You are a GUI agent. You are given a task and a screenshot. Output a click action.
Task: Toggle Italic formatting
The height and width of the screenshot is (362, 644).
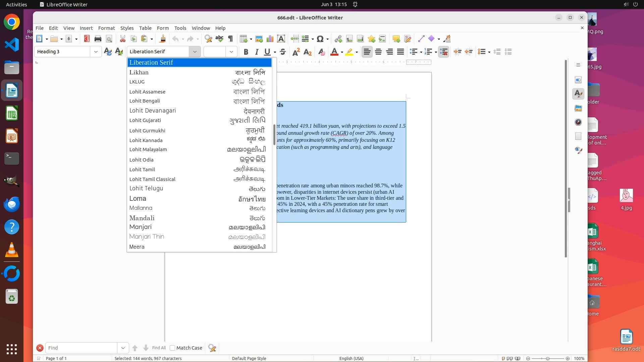pos(257,52)
